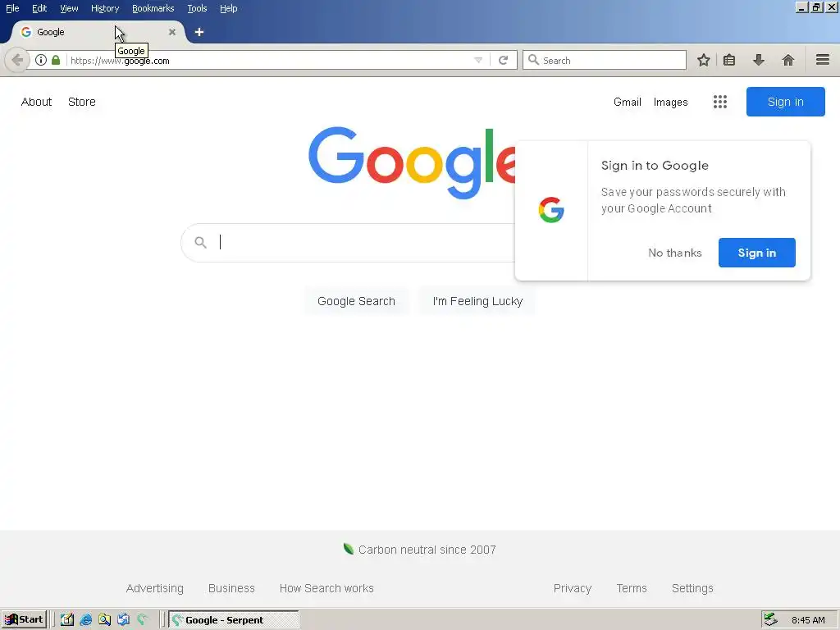Open the Settings footer link
The height and width of the screenshot is (630, 840).
point(692,588)
